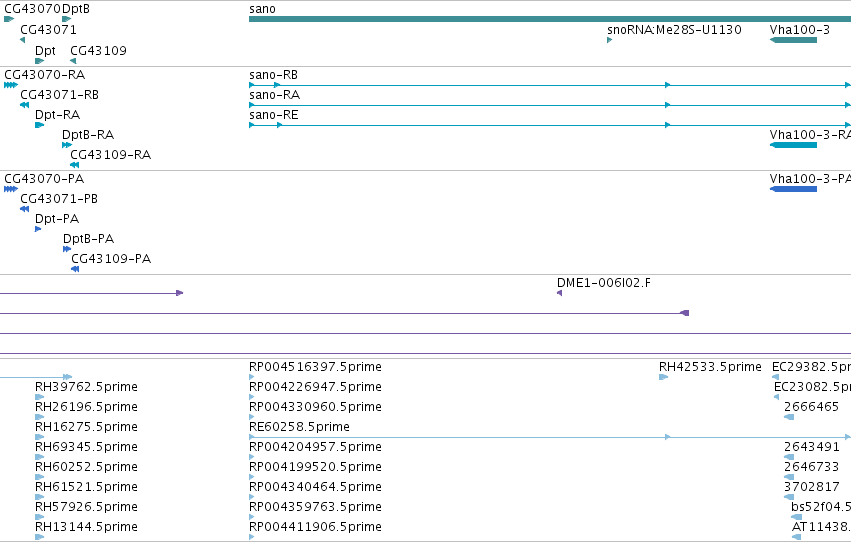Click the 2666465 feature glyph
The width and height of the screenshot is (851, 542).
pos(789,417)
